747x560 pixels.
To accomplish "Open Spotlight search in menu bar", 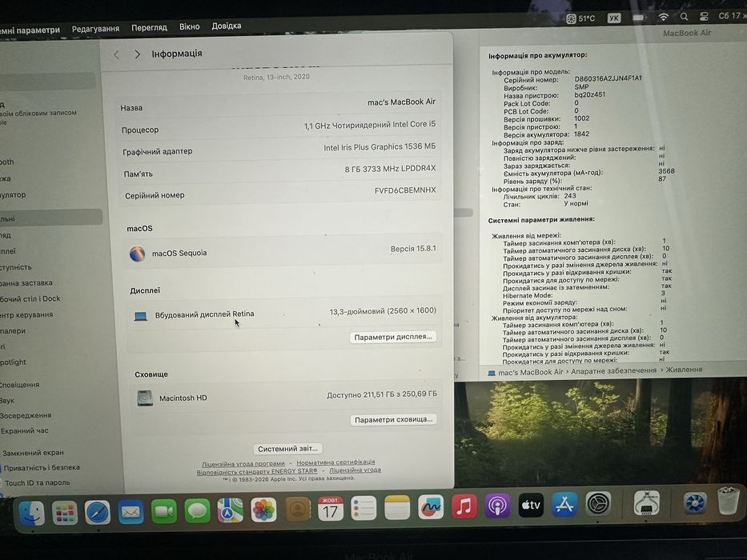I will click(684, 17).
